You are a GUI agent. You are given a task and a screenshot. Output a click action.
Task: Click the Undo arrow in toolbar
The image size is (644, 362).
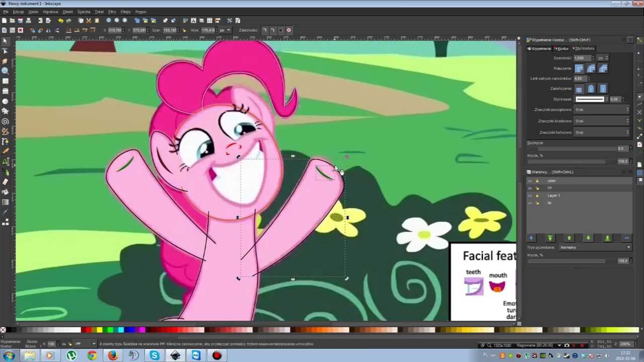tap(60, 21)
